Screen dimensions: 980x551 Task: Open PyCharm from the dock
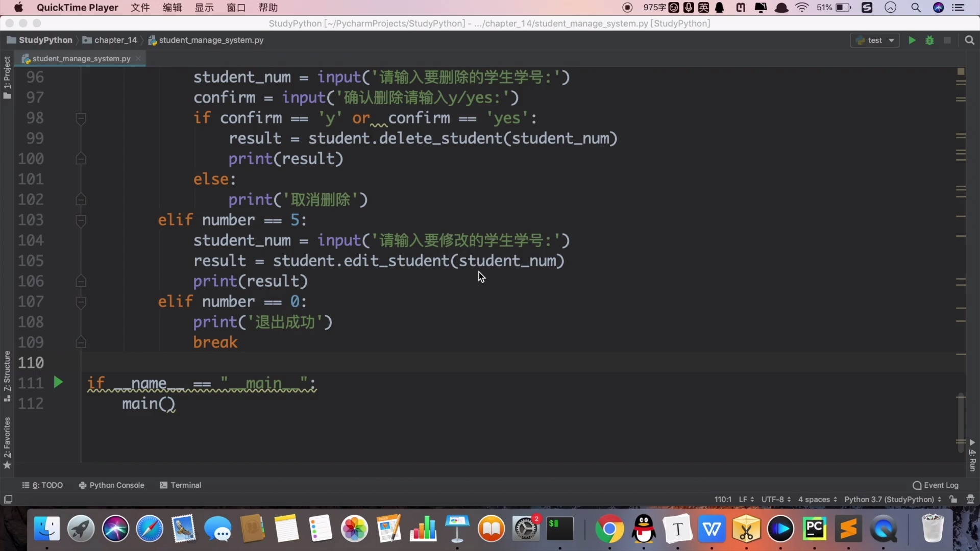pos(815,529)
